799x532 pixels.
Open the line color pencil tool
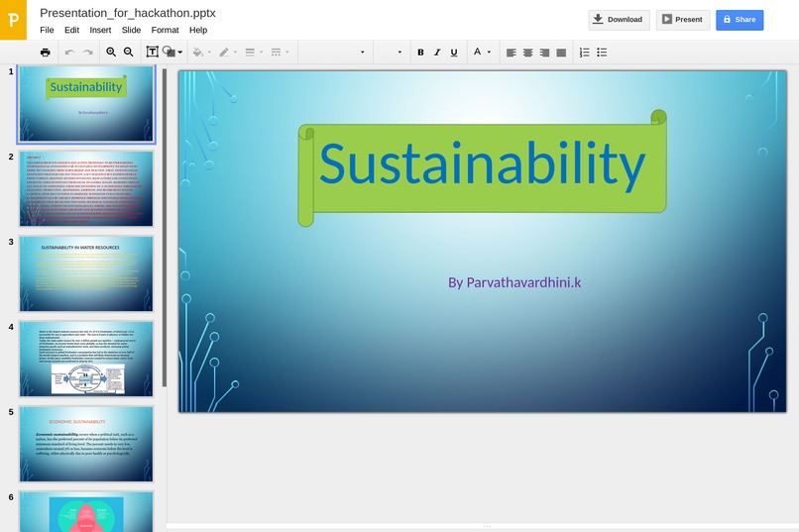pos(224,52)
